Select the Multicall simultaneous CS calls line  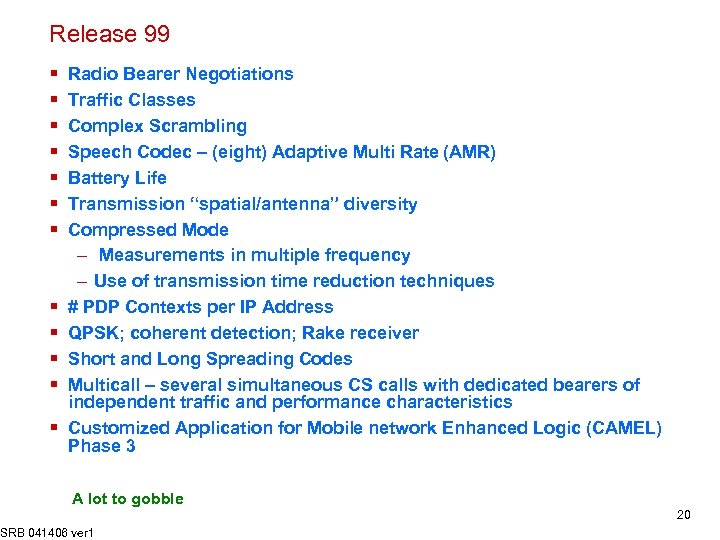coord(354,385)
